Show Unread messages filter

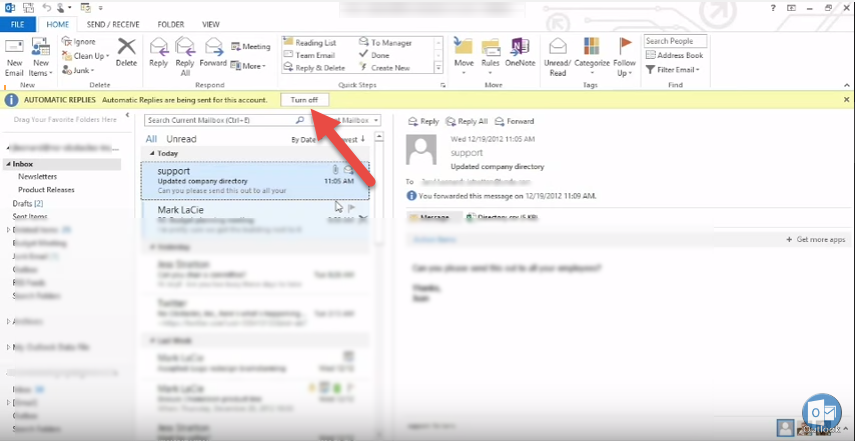point(182,139)
